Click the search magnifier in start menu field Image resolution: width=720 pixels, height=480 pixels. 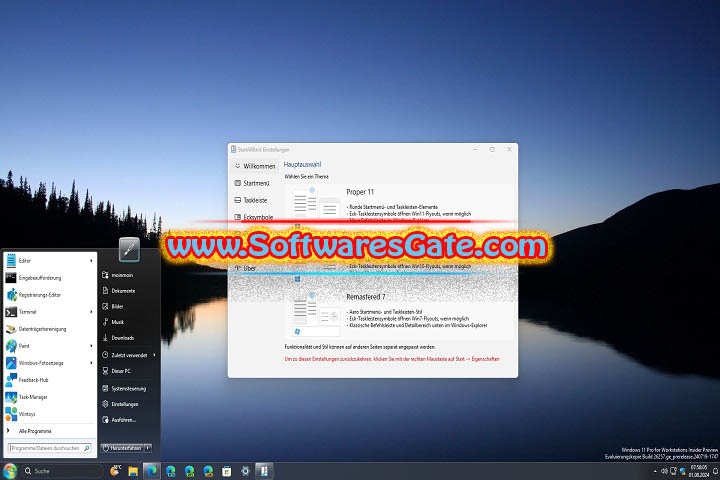(87, 448)
